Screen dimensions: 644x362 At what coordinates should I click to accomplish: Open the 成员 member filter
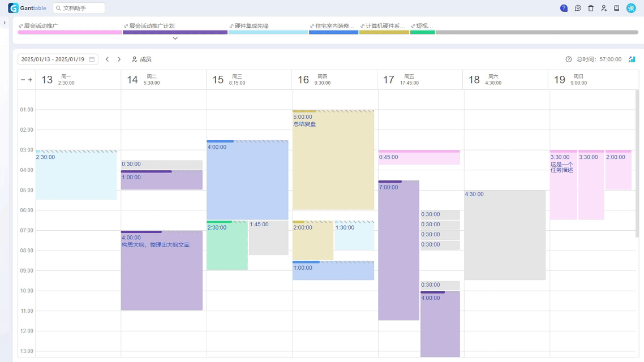141,59
